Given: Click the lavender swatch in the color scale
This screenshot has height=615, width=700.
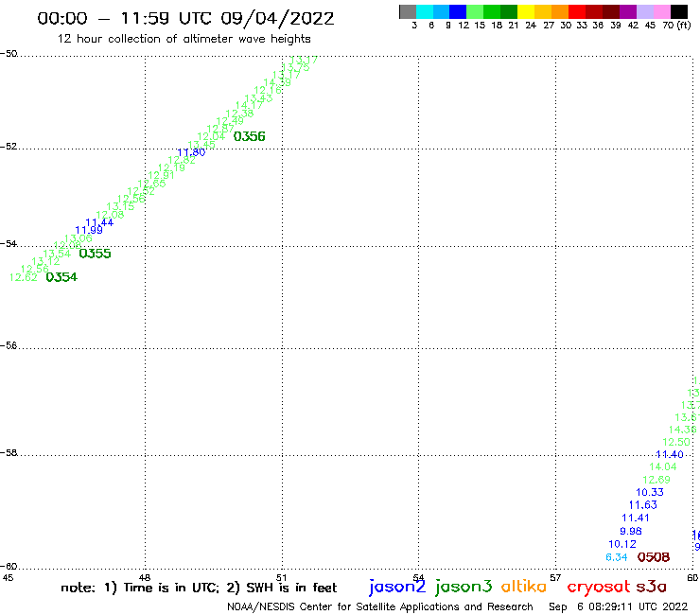Looking at the screenshot, I should 644,11.
